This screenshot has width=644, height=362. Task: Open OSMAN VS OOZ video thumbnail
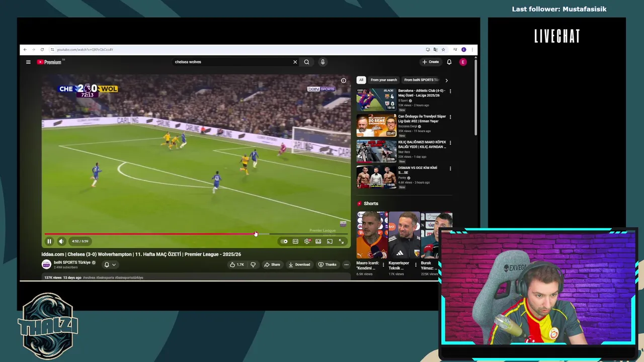click(376, 177)
